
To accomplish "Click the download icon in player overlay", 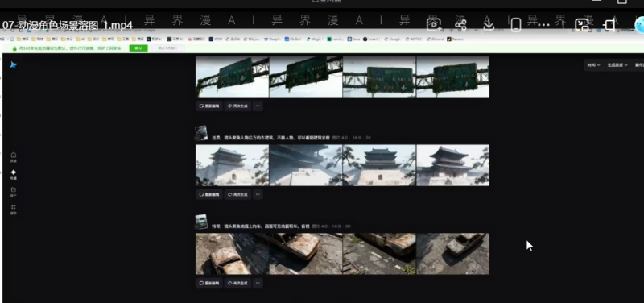I will [x=489, y=25].
